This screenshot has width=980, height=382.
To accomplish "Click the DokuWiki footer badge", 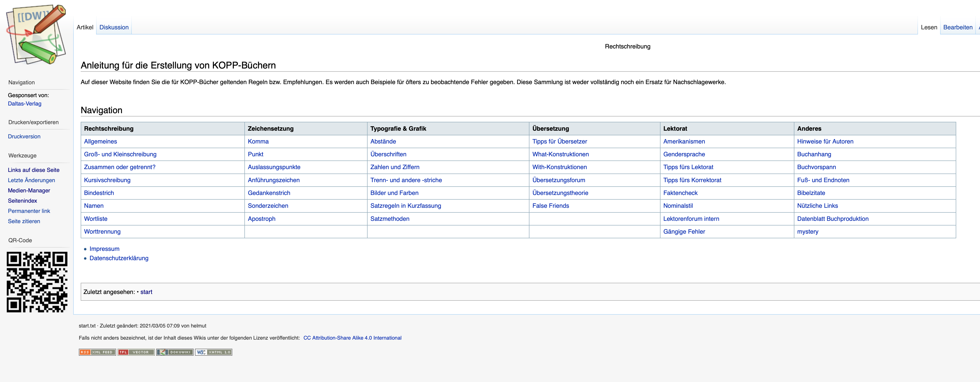I will tap(175, 352).
